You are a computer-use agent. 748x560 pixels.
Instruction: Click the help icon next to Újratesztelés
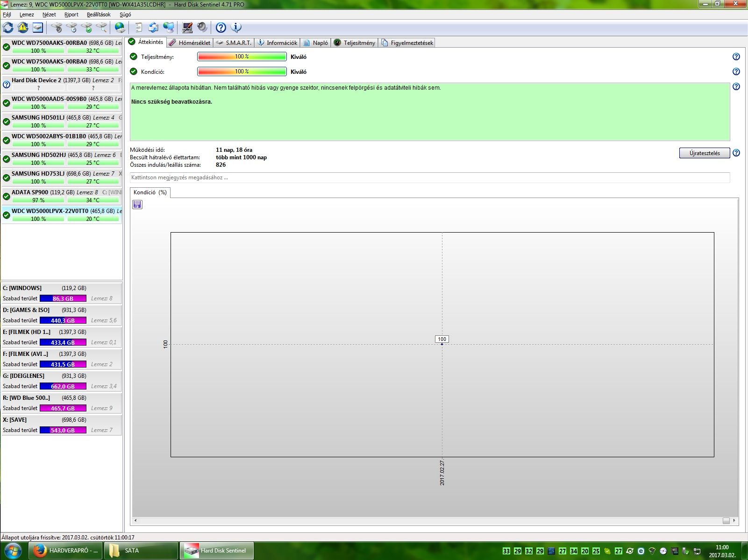(x=736, y=153)
